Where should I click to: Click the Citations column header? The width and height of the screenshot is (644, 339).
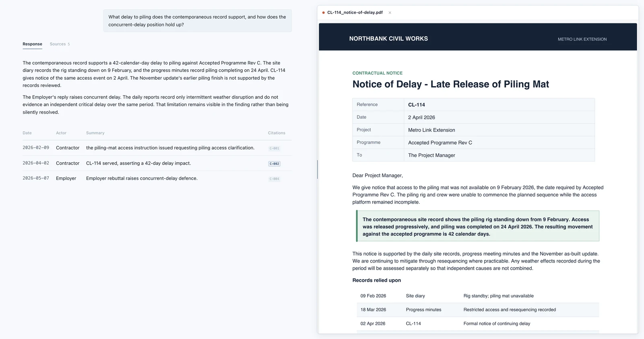click(x=277, y=133)
